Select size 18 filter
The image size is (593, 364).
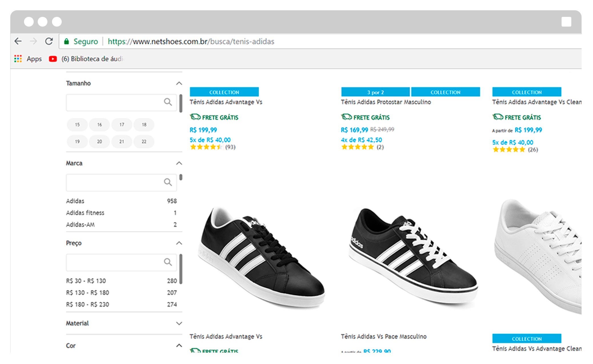144,125
